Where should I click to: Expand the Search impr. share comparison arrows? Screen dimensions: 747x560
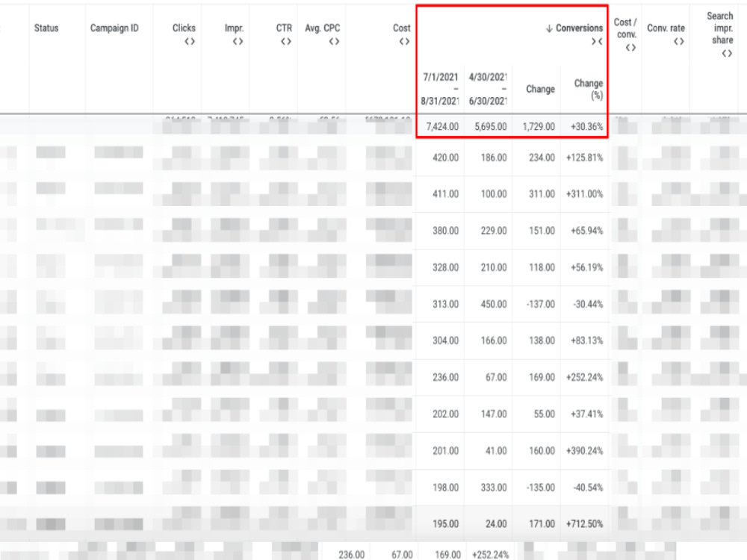(x=727, y=53)
